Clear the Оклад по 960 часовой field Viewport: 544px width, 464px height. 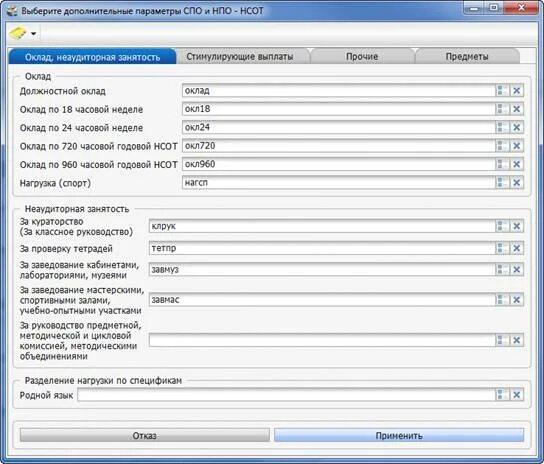point(516,164)
